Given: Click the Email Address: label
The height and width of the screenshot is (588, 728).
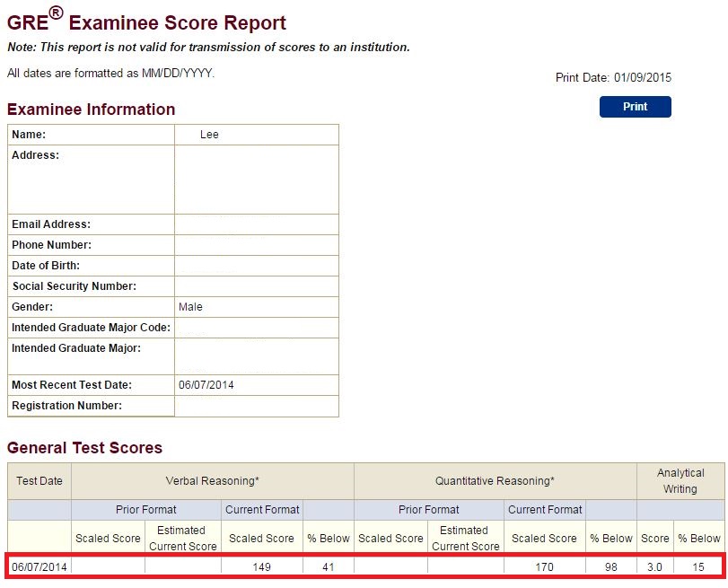Looking at the screenshot, I should (51, 224).
